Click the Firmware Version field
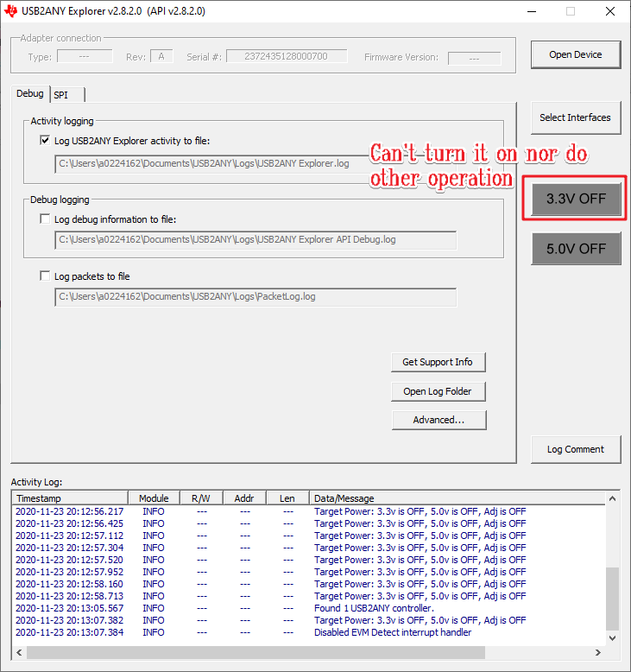The width and height of the screenshot is (631, 672). (x=474, y=58)
